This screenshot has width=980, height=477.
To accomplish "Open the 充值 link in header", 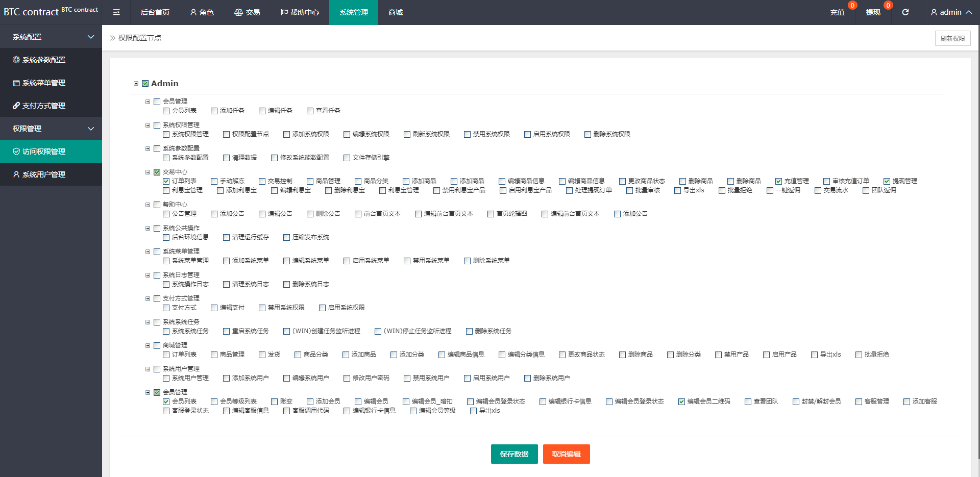I will pos(837,12).
